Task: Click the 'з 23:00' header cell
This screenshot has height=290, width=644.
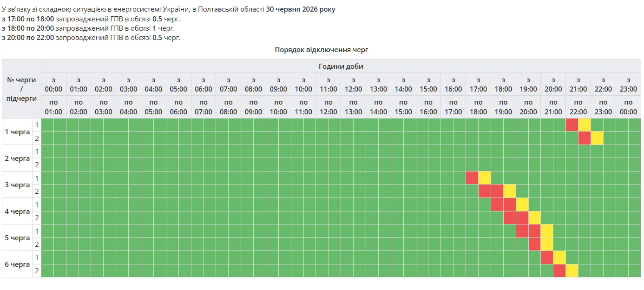Action: click(628, 84)
